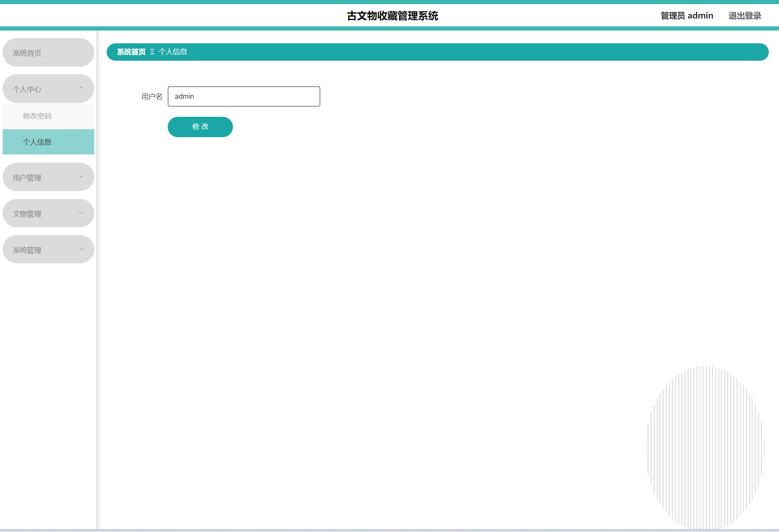
Task: Open the 修改密码 submenu item
Action: [37, 116]
